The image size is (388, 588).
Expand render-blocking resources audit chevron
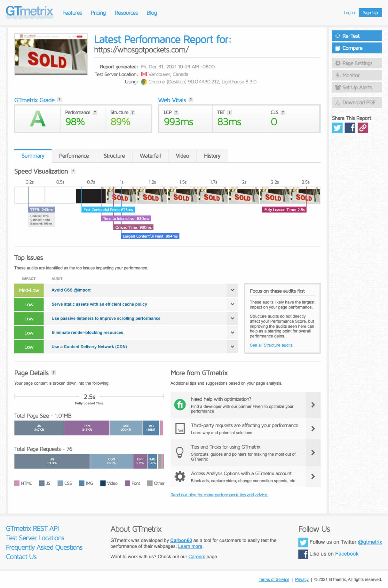(232, 332)
